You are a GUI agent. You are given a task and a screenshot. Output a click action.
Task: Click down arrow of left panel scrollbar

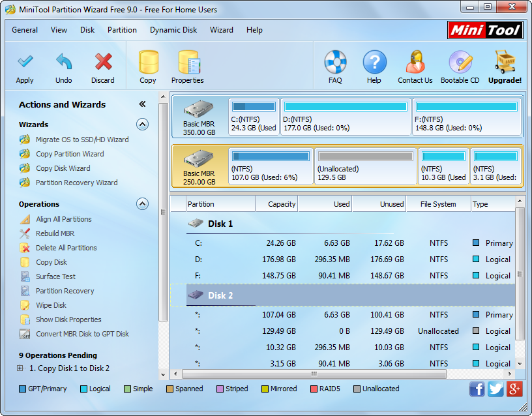(x=163, y=375)
